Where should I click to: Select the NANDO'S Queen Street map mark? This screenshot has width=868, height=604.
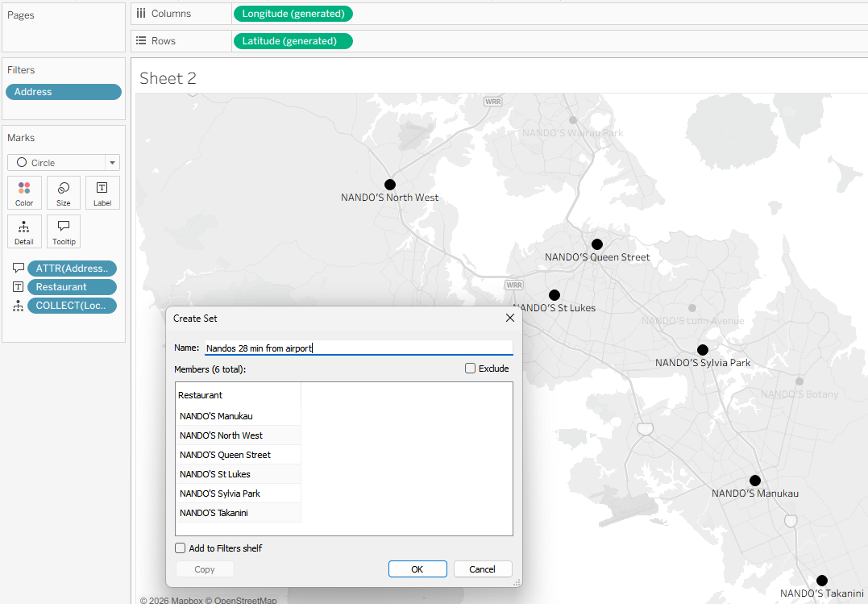click(x=596, y=244)
